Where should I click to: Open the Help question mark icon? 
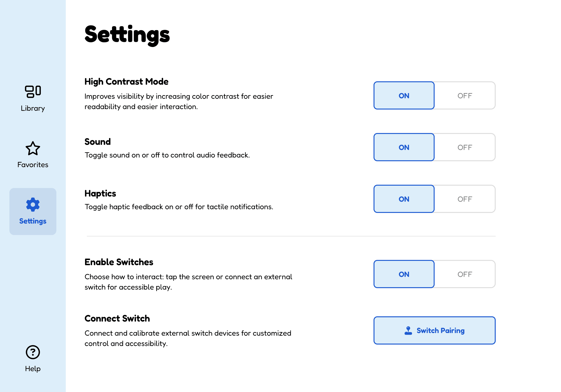pos(33,352)
